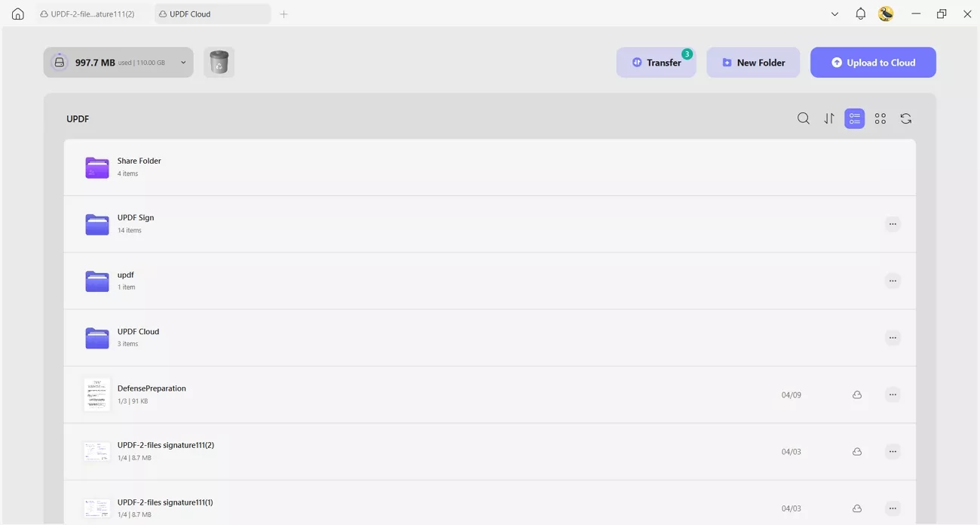Create a New Folder

coord(752,62)
